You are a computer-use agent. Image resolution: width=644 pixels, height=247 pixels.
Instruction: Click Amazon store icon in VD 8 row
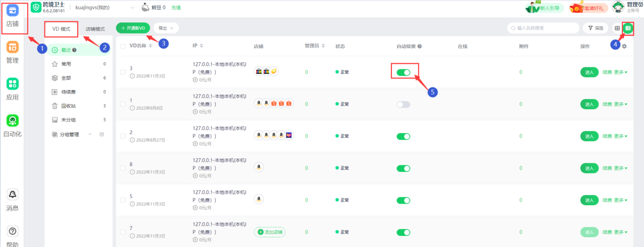coord(259,167)
